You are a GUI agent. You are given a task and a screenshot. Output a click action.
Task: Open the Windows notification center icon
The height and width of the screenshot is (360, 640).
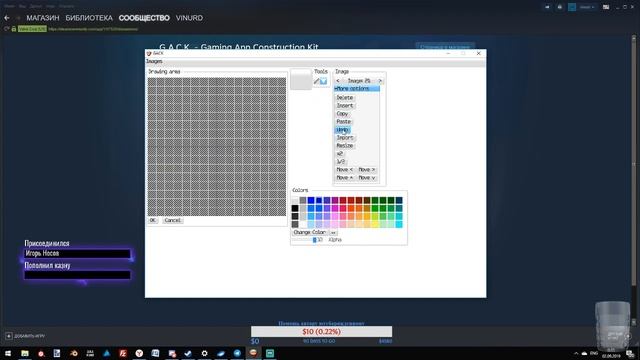point(631,354)
